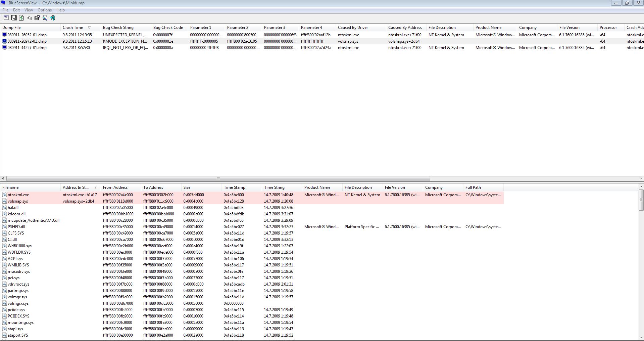
Task: Click the file icon next to CLFS.SYS
Action: (x=4, y=233)
